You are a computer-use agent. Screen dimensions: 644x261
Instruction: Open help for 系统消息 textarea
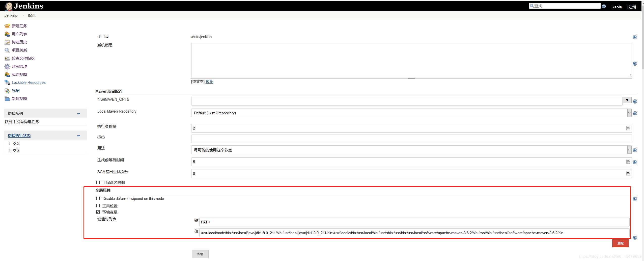635,64
